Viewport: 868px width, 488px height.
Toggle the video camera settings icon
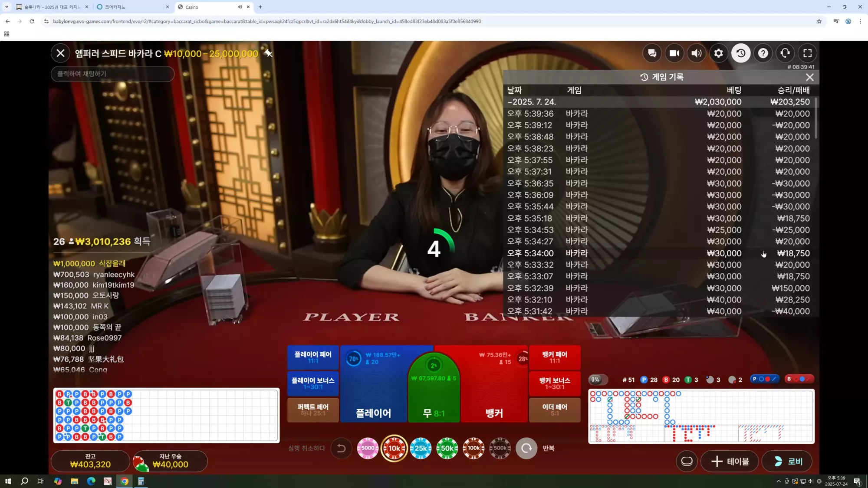tap(674, 53)
